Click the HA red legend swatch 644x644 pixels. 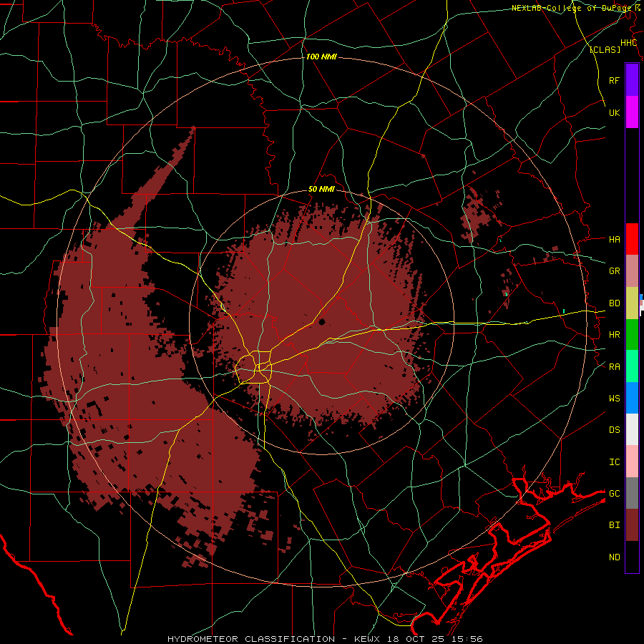632,239
